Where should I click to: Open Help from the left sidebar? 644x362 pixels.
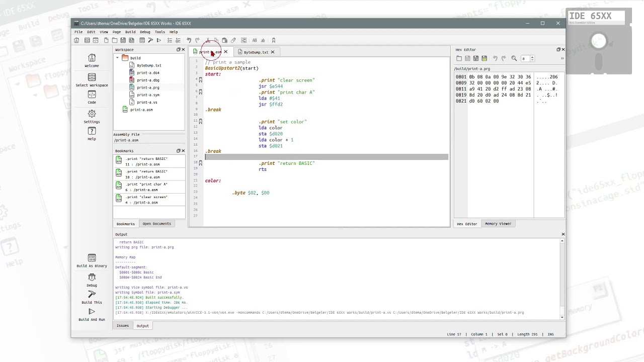(x=92, y=134)
